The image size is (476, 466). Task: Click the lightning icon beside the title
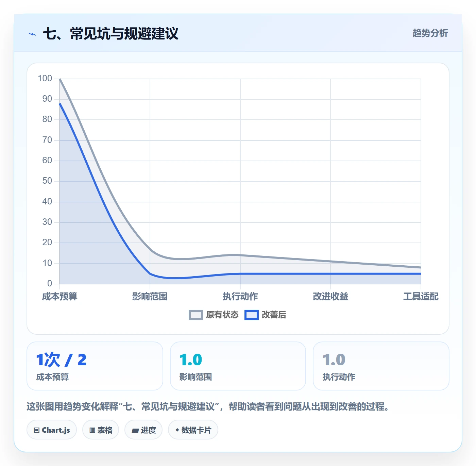(32, 34)
